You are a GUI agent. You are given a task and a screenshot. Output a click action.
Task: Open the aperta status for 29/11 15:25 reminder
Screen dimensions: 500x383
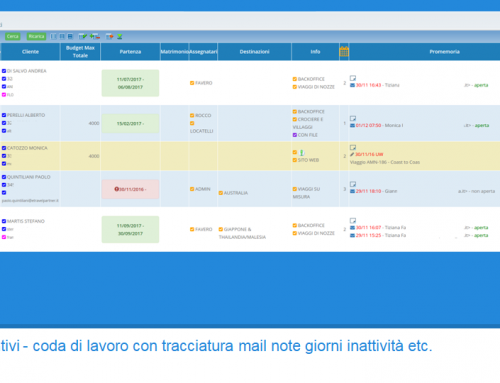click(x=481, y=236)
